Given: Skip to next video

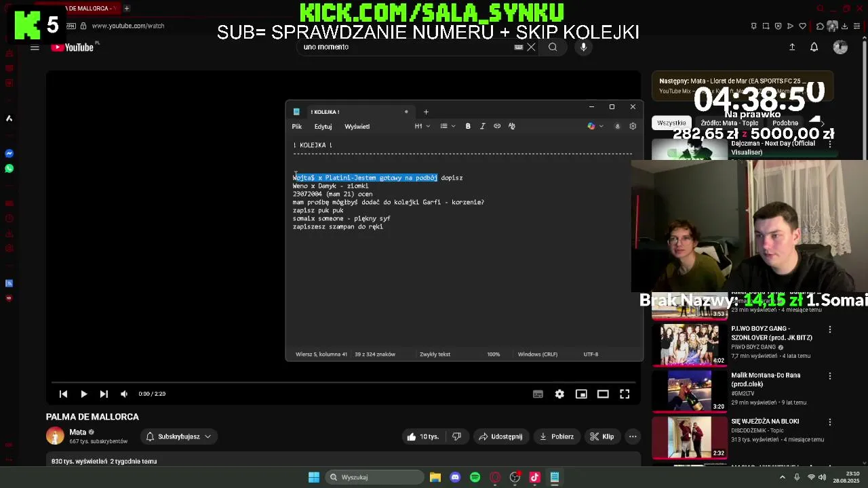Looking at the screenshot, I should [104, 394].
